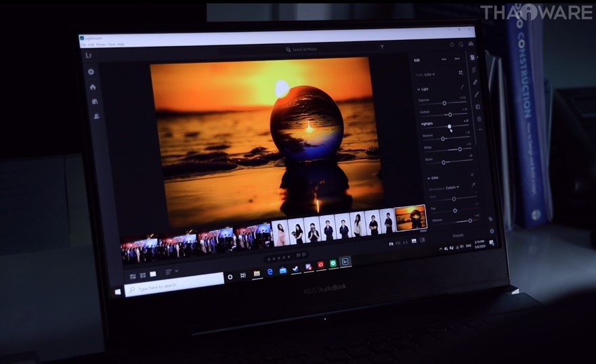Open the White Balance Custom dropdown

tap(452, 187)
